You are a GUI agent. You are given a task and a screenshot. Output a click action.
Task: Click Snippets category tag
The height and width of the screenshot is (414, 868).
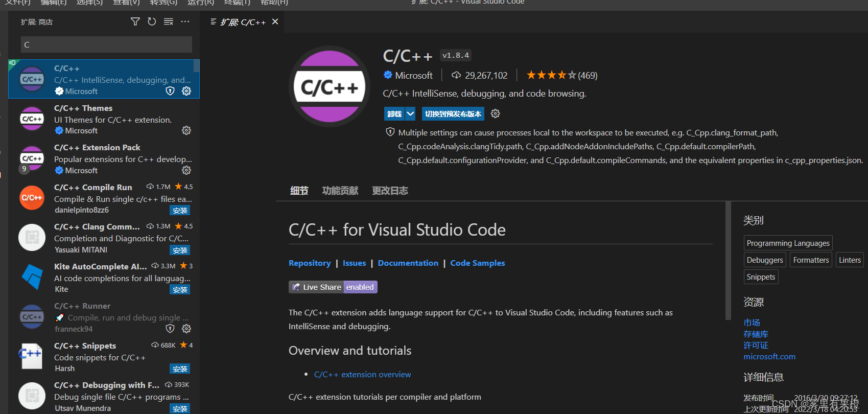coord(761,277)
